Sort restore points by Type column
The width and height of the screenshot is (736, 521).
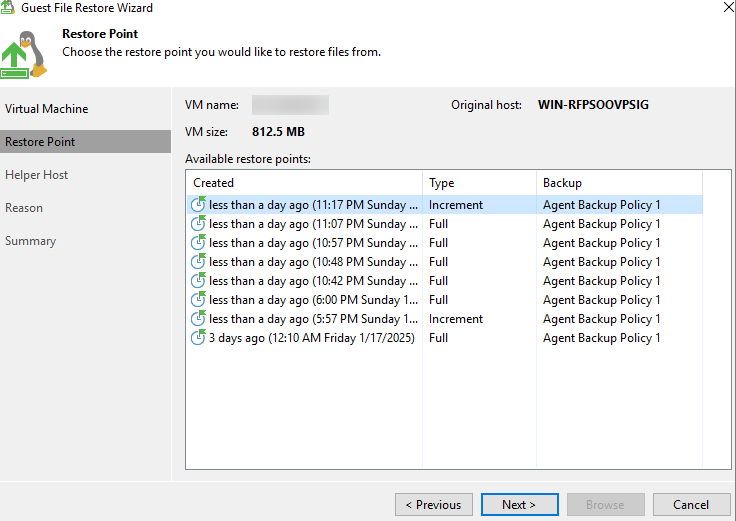[x=479, y=183]
